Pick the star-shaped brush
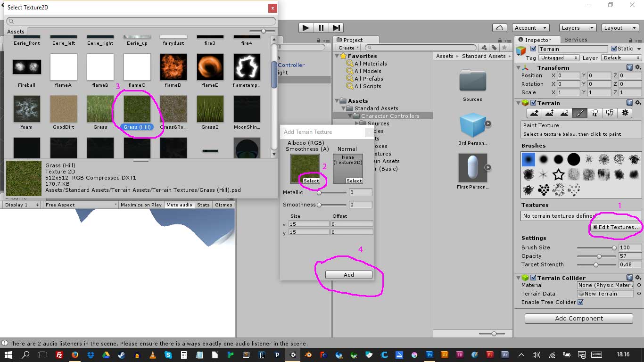This screenshot has height=362, width=644. coord(558,175)
